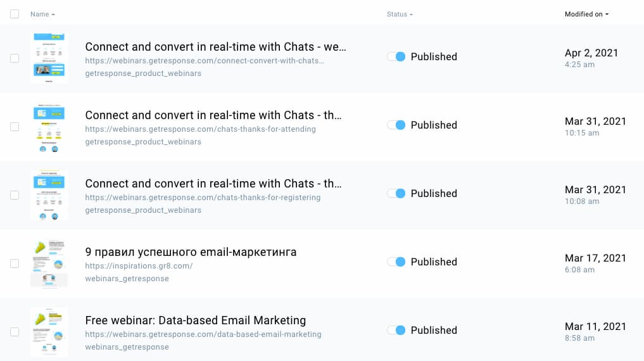Click the 9 правил page thumbnail
The image size is (644, 361).
[x=49, y=263]
